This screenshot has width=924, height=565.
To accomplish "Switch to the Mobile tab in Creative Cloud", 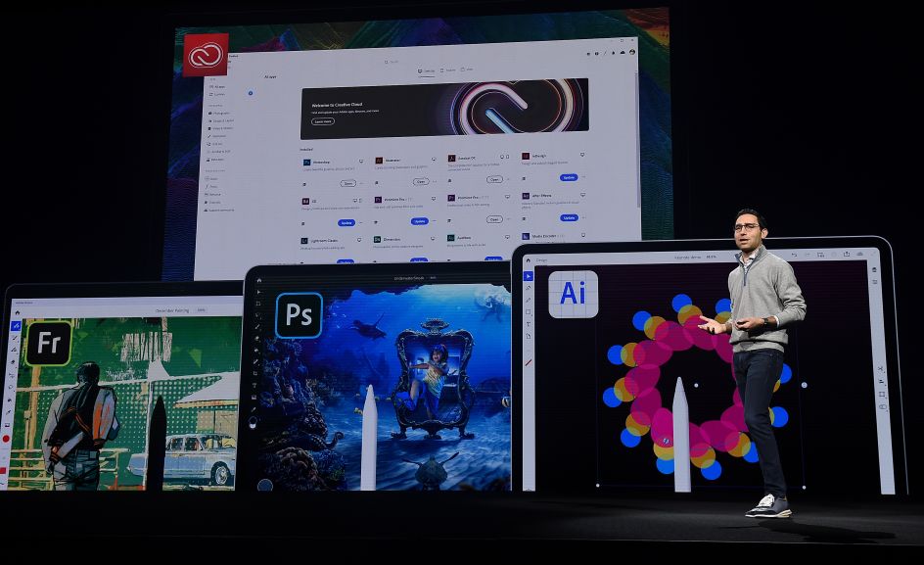I will 450,69.
